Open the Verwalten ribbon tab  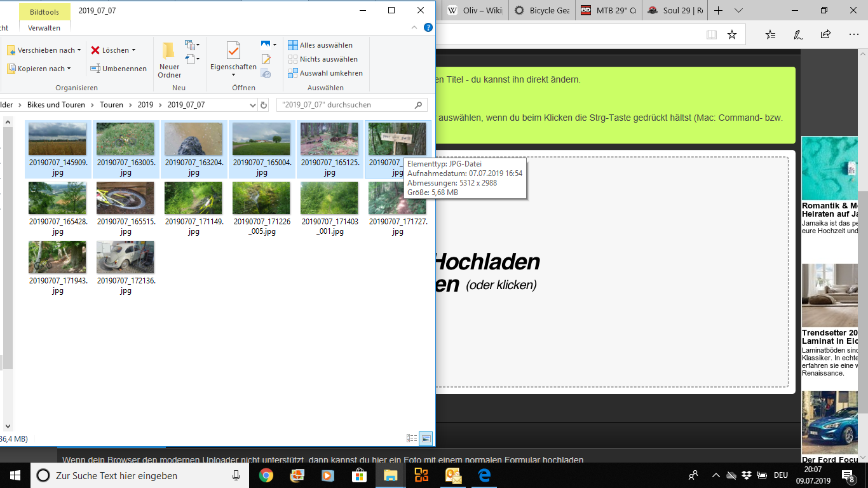click(44, 28)
